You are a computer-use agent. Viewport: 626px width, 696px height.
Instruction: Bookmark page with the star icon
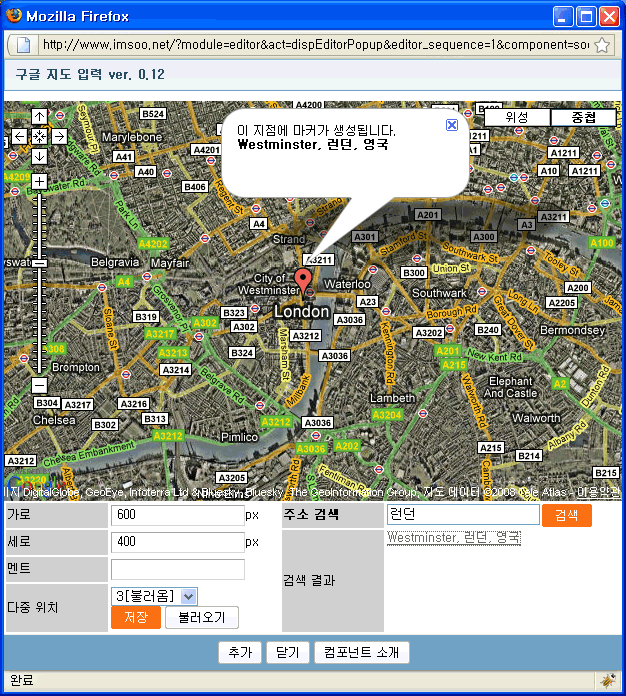[x=602, y=45]
